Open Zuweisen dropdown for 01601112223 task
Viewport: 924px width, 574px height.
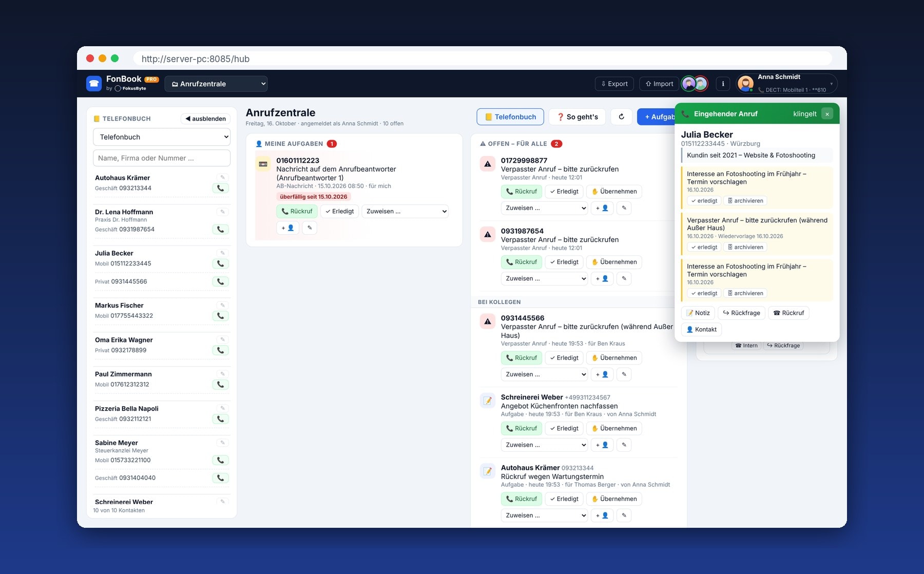pyautogui.click(x=406, y=212)
